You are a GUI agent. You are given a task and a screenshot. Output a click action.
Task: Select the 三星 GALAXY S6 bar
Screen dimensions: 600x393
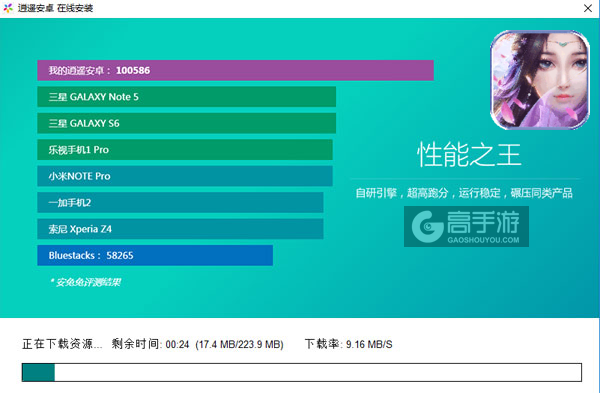pyautogui.click(x=186, y=123)
